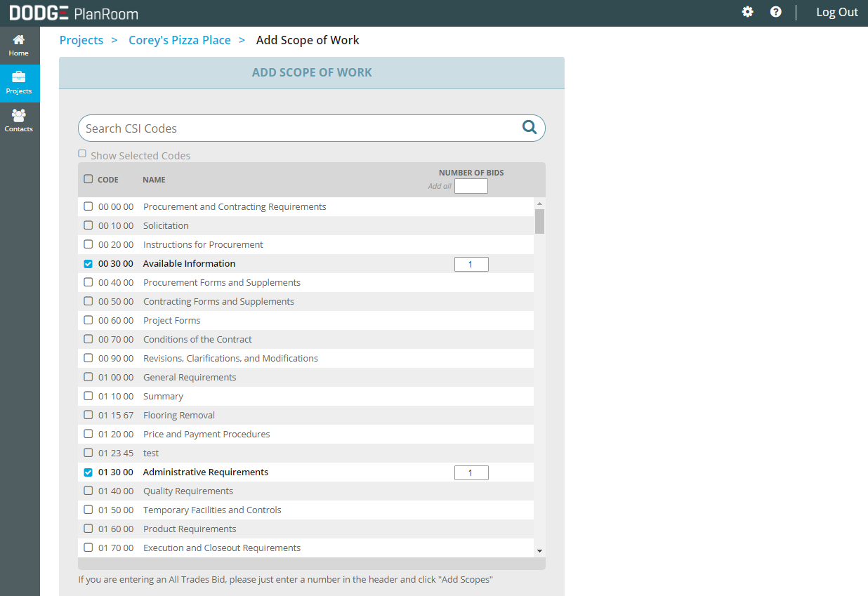Log out of PlanRoom
This screenshot has height=596, width=868.
pos(836,12)
